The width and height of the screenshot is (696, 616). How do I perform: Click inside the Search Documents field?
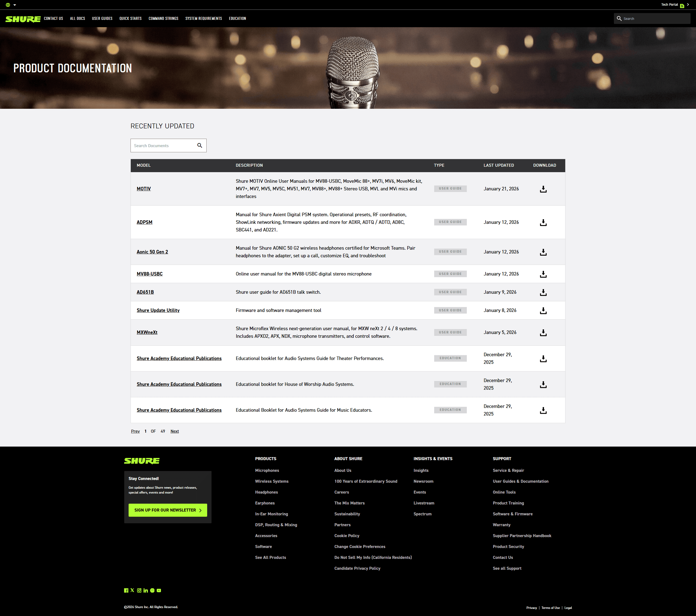pos(160,146)
